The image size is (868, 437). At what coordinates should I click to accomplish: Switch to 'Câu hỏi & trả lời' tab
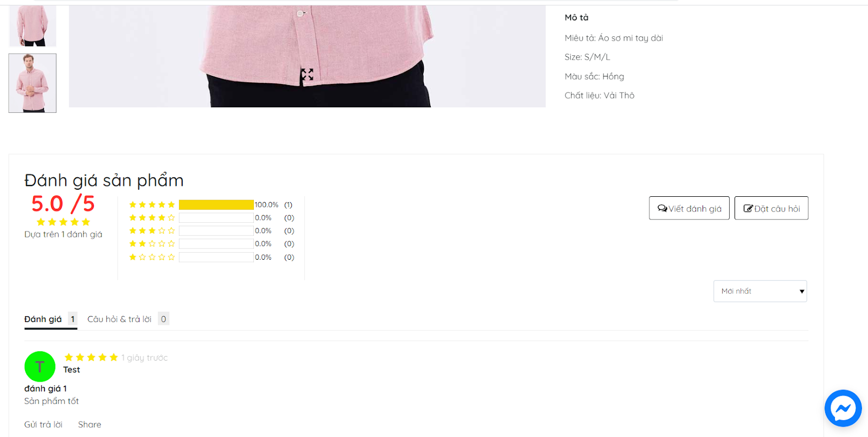(119, 319)
